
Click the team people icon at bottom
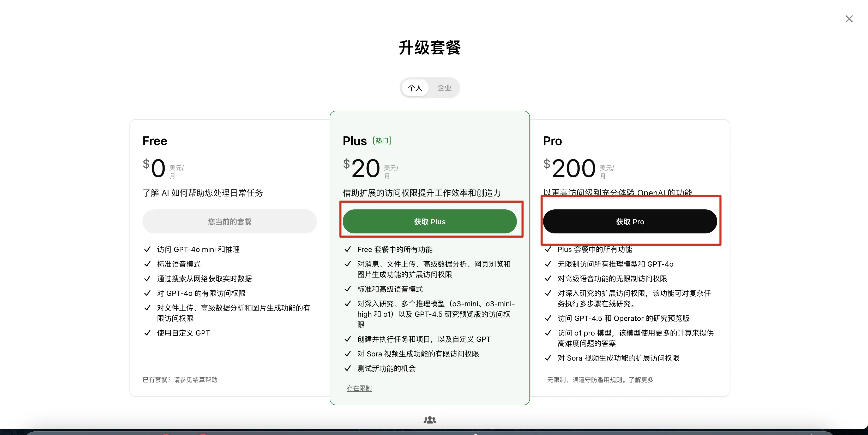(x=430, y=420)
